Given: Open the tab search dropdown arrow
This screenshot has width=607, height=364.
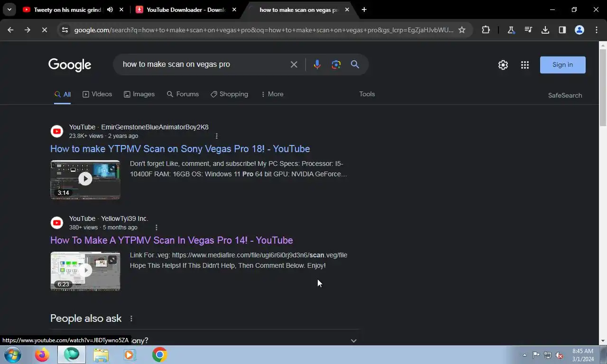Looking at the screenshot, I should pyautogui.click(x=9, y=9).
